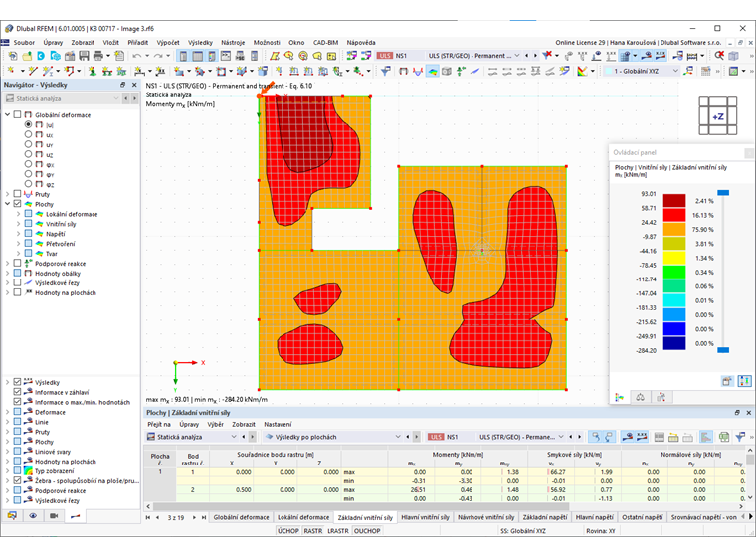The image size is (756, 558).
Task: Open the Výsledky menu
Action: click(200, 43)
